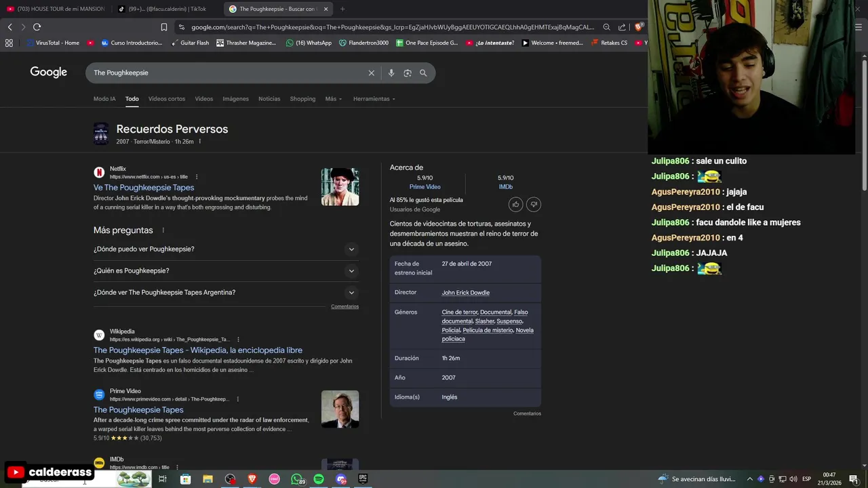868x488 pixels.
Task: Click the 'Cine de terror' genre link
Action: tap(460, 312)
